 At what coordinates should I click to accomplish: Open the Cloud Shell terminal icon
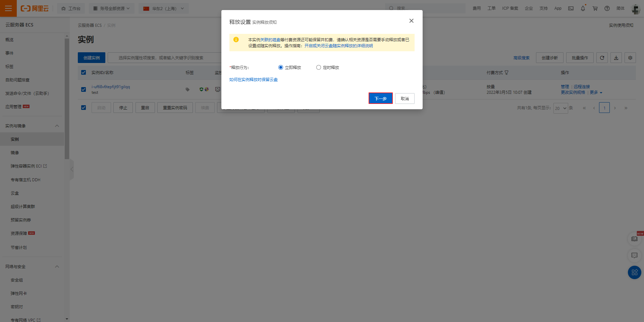571,8
